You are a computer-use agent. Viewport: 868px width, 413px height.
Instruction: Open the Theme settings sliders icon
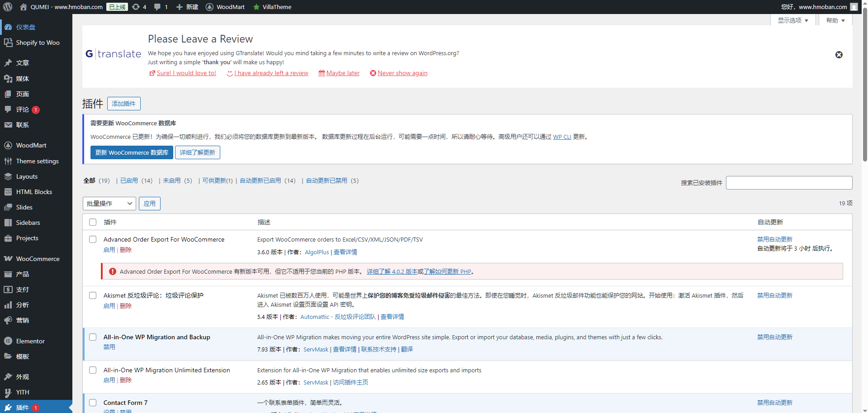(x=8, y=161)
